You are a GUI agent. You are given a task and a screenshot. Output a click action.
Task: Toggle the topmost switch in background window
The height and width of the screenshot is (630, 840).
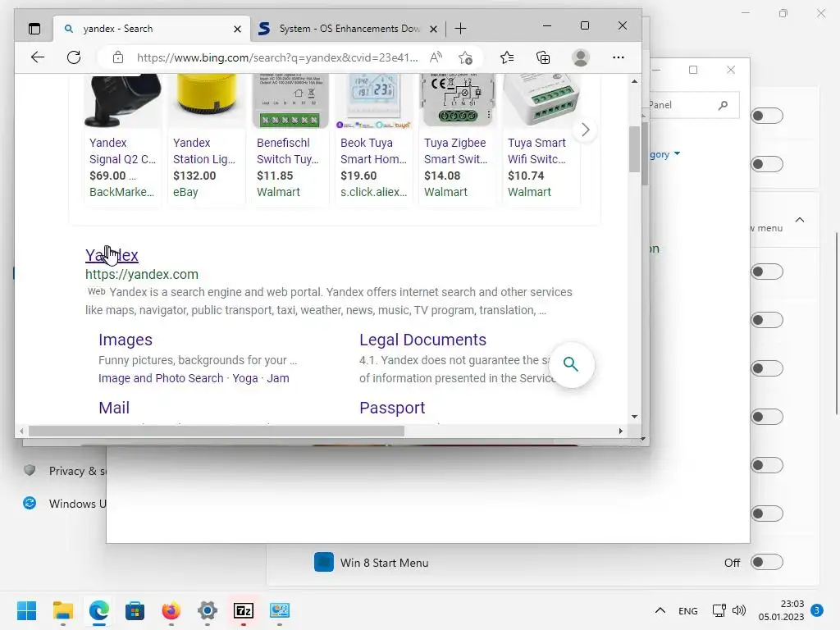pyautogui.click(x=767, y=116)
